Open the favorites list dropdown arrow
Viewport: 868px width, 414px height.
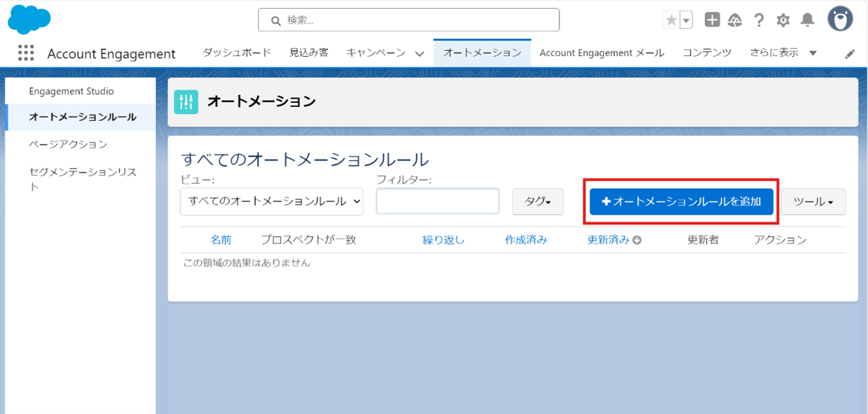pos(686,20)
